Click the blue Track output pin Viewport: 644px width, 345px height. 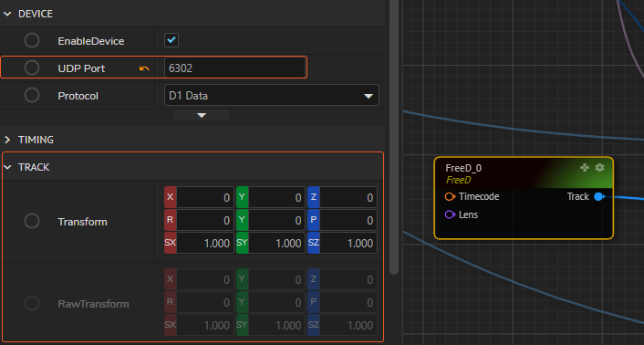tap(598, 197)
